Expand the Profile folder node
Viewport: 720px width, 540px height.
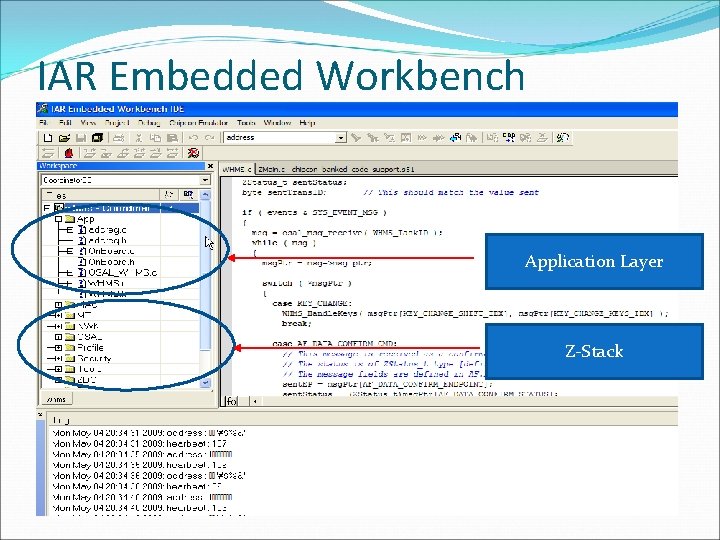click(x=58, y=348)
